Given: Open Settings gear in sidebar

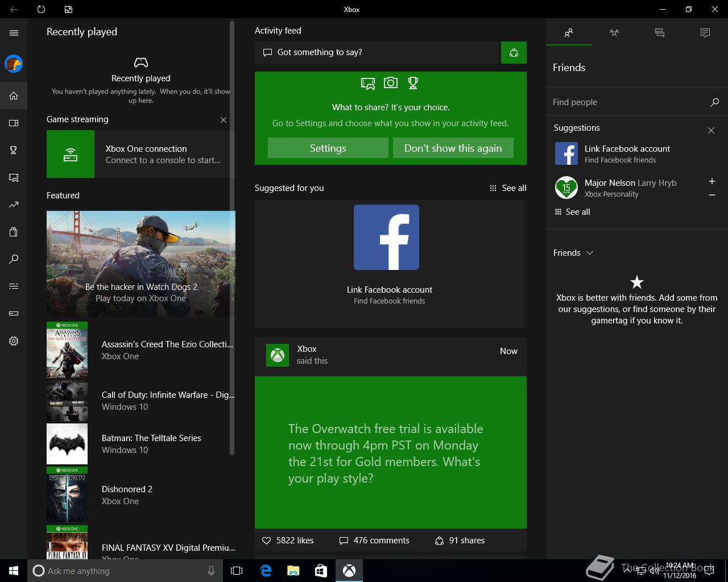Looking at the screenshot, I should 14,341.
